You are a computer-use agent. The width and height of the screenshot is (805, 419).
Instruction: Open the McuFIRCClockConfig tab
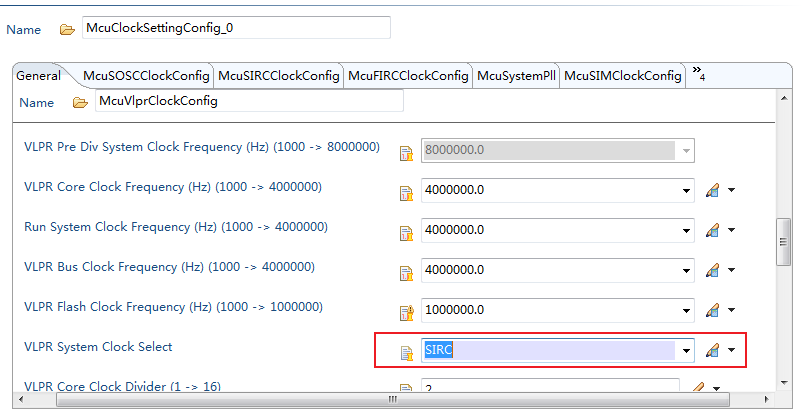click(408, 76)
